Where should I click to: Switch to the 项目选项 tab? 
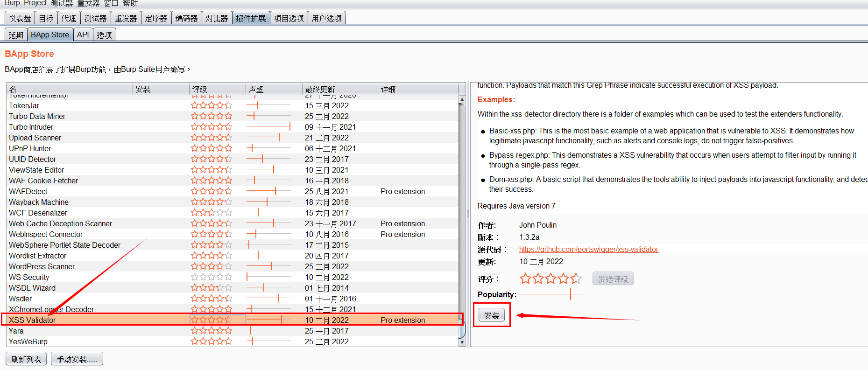[289, 18]
